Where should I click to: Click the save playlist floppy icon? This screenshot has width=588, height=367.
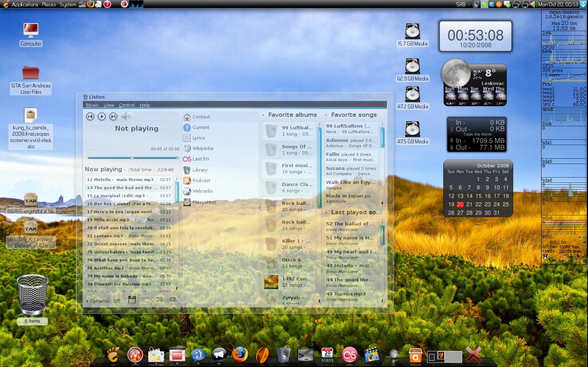[132, 300]
